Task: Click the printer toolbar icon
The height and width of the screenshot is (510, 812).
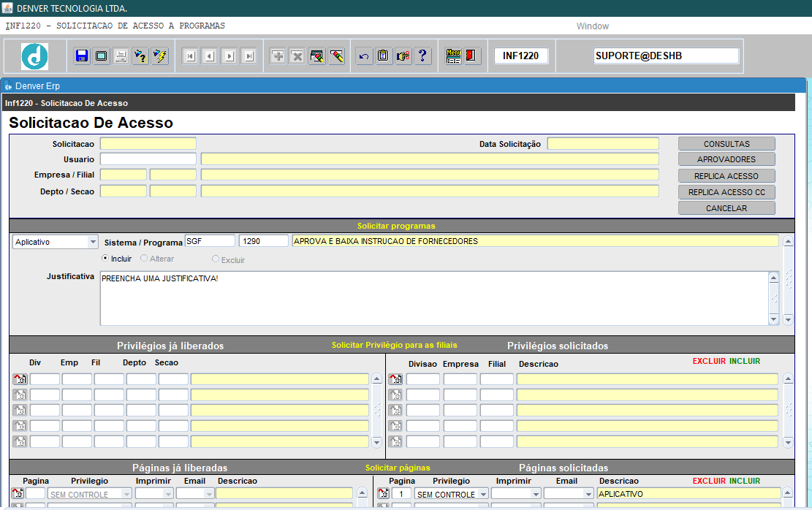Action: pyautogui.click(x=121, y=56)
